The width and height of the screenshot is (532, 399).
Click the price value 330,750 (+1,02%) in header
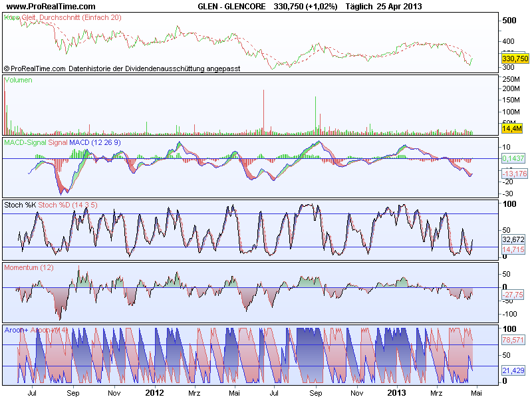click(x=305, y=6)
